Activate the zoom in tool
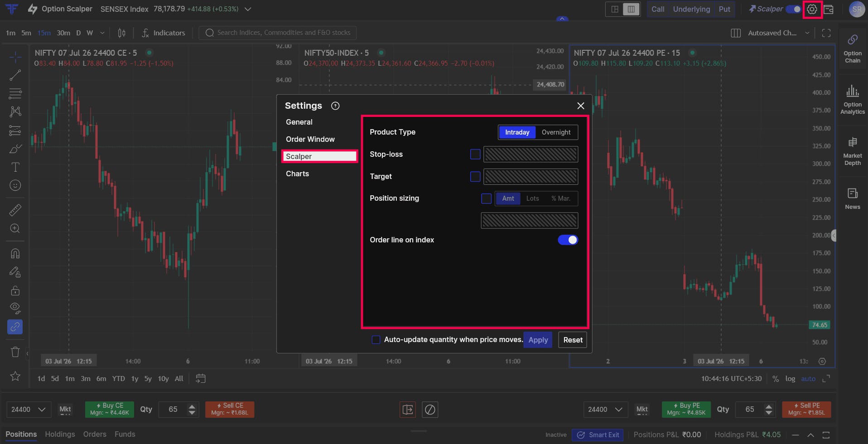 pos(15,228)
